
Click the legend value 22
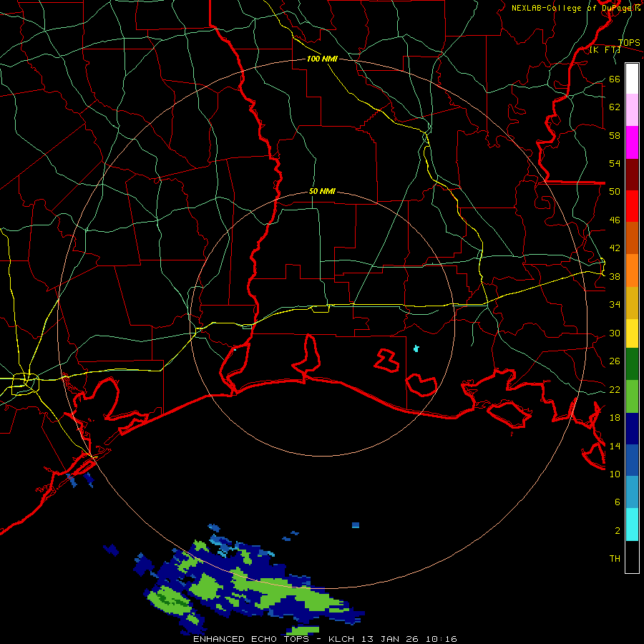[615, 389]
